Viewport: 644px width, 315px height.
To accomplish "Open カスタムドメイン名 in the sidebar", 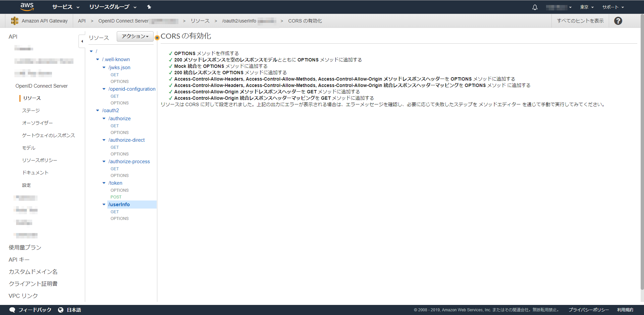I will coord(33,272).
